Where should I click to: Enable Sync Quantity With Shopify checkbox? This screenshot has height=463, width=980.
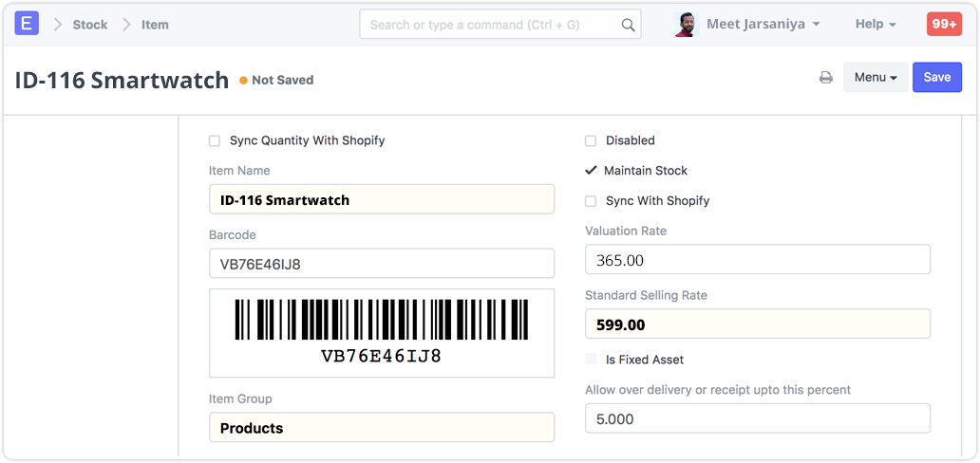pos(215,141)
